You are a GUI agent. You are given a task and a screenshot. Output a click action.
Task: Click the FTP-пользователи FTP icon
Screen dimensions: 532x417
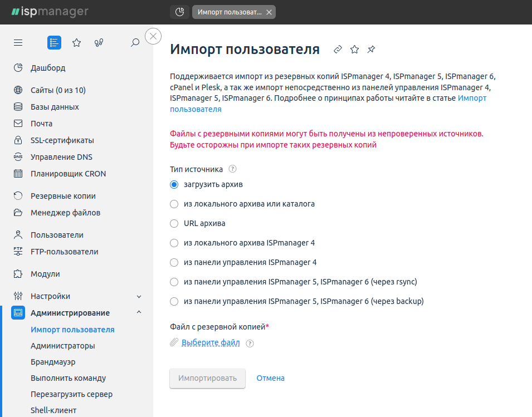[18, 252]
